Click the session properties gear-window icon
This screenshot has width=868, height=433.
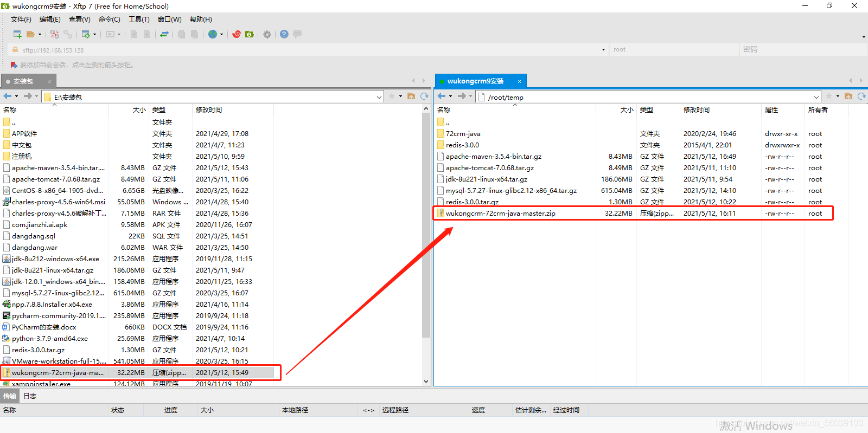click(x=86, y=34)
